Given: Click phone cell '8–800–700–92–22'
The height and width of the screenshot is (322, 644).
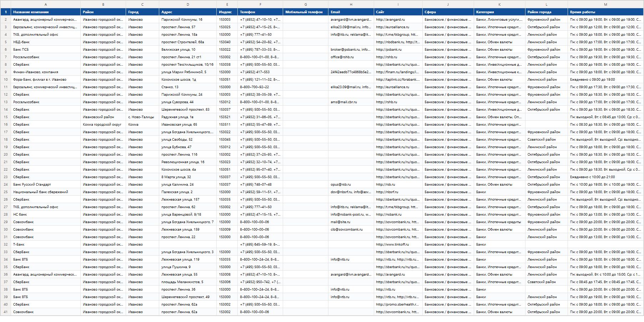Looking at the screenshot, I should tap(260, 87).
